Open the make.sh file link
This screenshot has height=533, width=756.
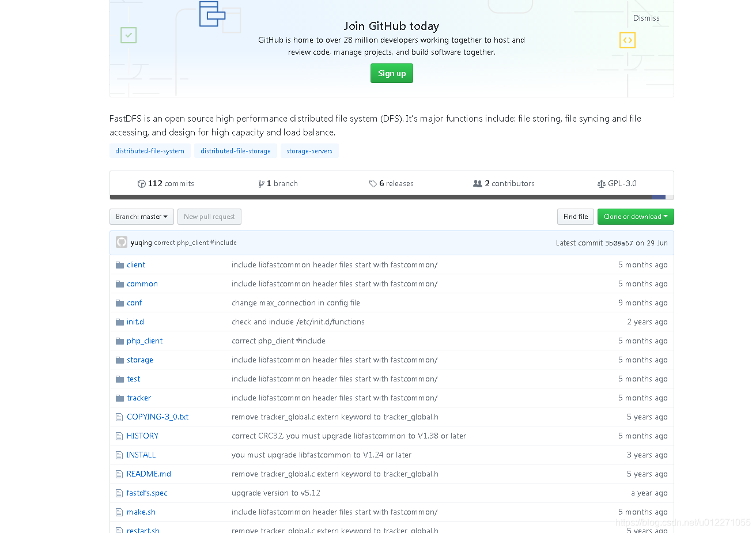[x=141, y=512]
